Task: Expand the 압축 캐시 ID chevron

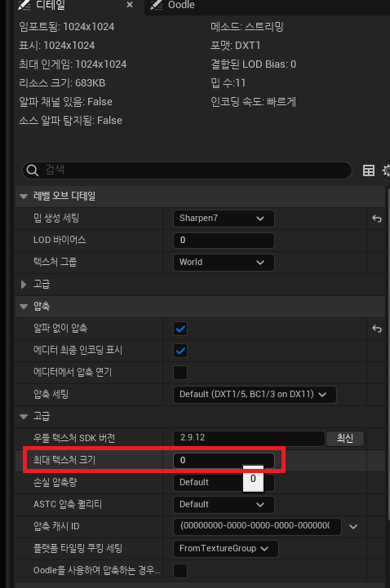Action: 352,527
